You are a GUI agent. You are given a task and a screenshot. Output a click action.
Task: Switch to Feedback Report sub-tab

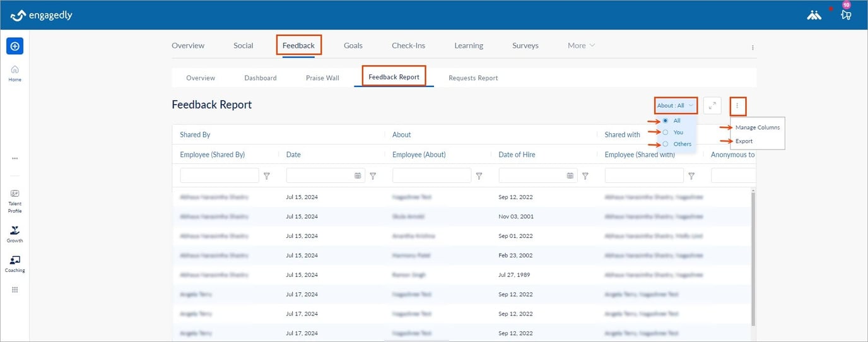(x=394, y=77)
